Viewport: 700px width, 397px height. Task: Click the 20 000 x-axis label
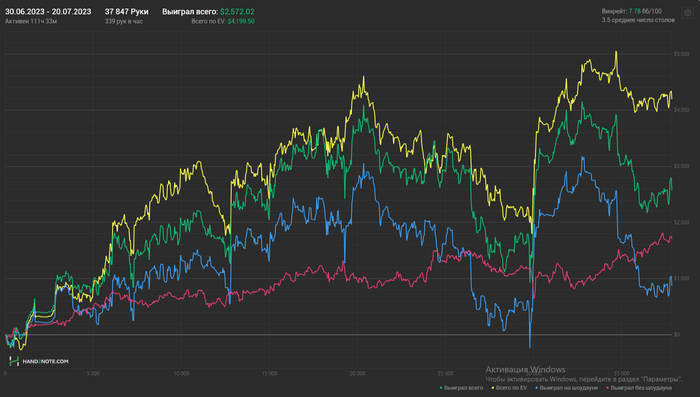[x=357, y=374]
